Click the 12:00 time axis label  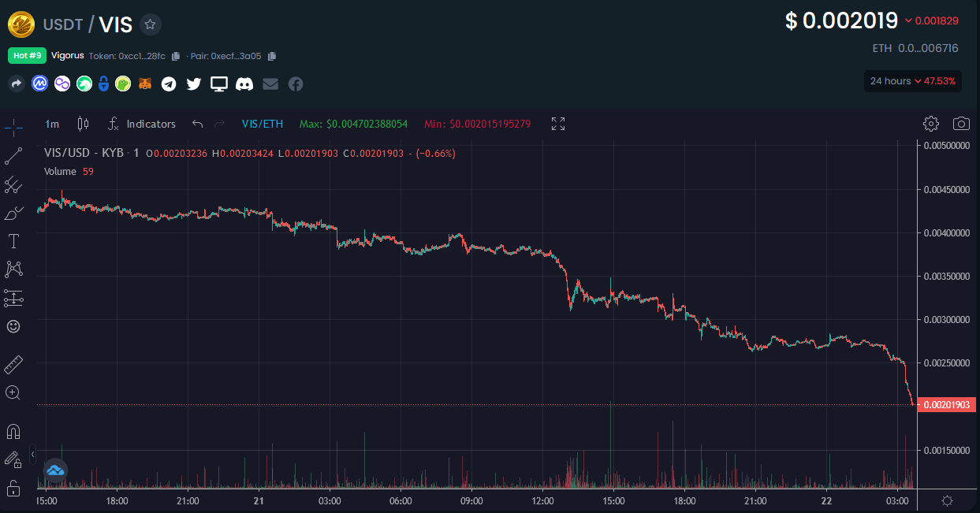[x=543, y=500]
